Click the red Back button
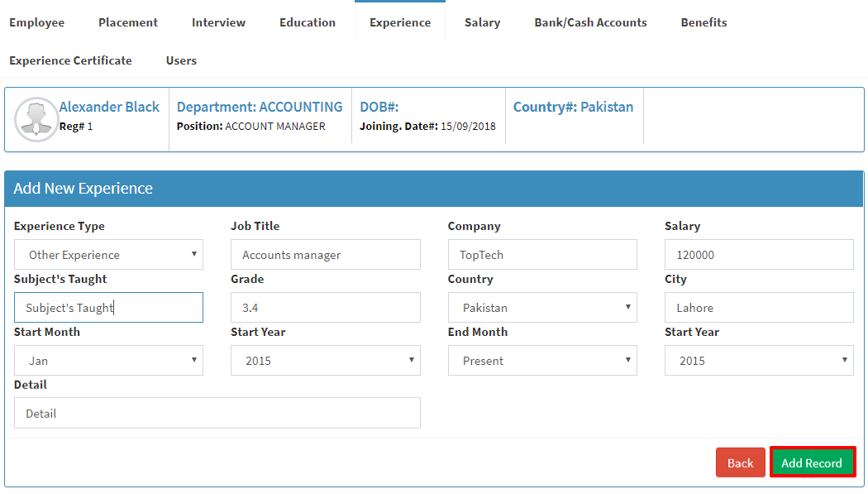Image resolution: width=868 pixels, height=494 pixels. (740, 463)
